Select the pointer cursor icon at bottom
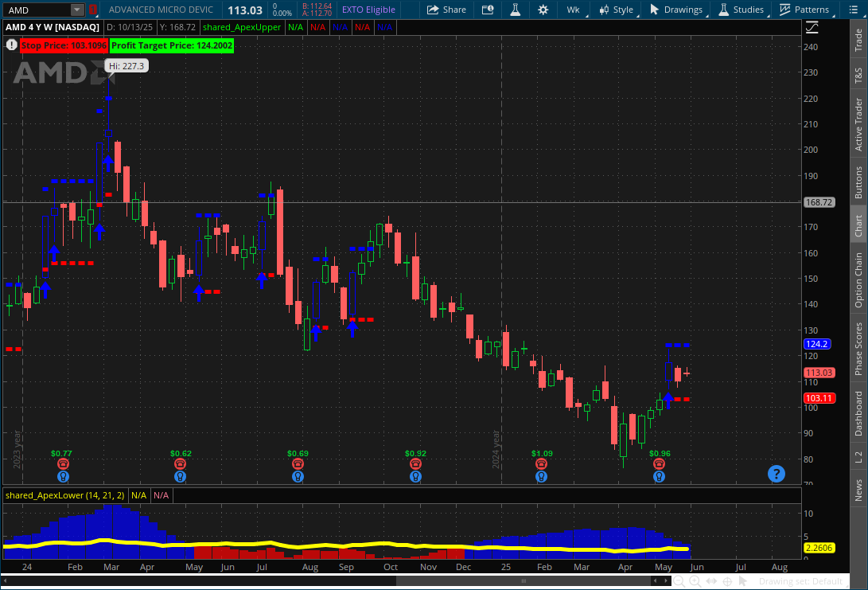This screenshot has height=590, width=868. (743, 581)
